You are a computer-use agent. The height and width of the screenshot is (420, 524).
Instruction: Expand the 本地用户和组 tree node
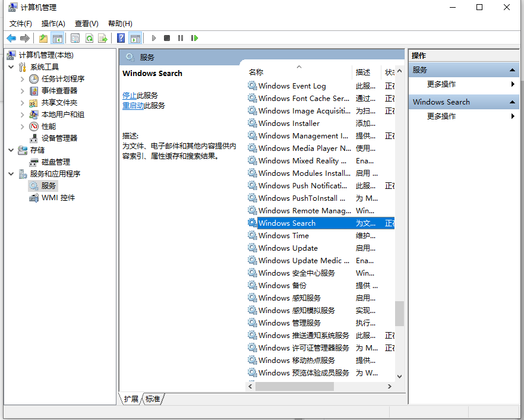coord(23,114)
